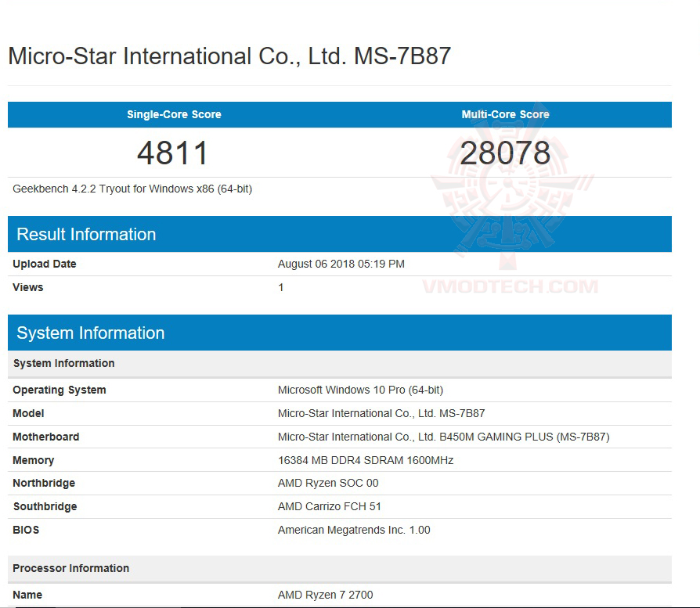Click the Result Information section header

86,234
